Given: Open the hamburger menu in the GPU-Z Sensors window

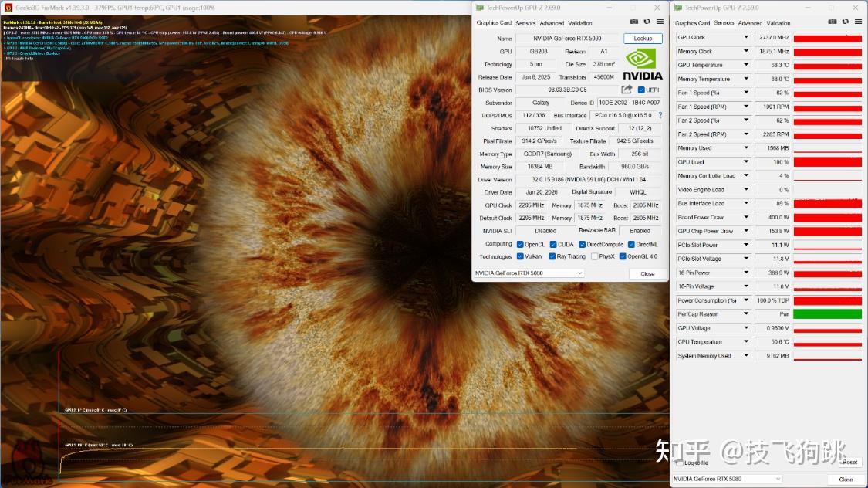Looking at the screenshot, I should [858, 22].
